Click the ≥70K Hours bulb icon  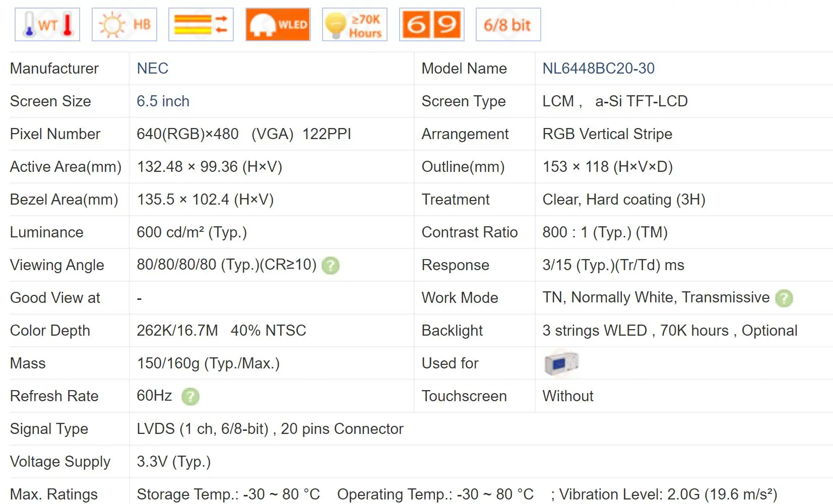click(355, 24)
